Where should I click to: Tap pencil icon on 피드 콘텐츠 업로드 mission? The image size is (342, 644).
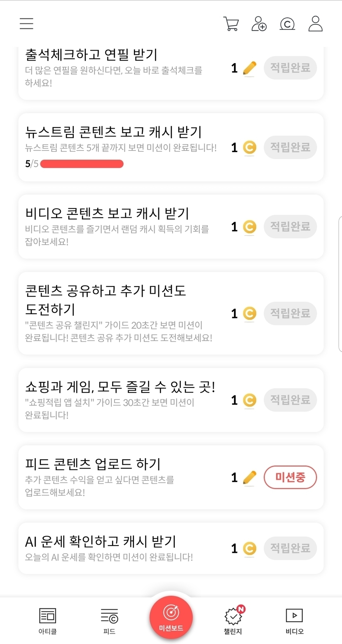point(249,477)
